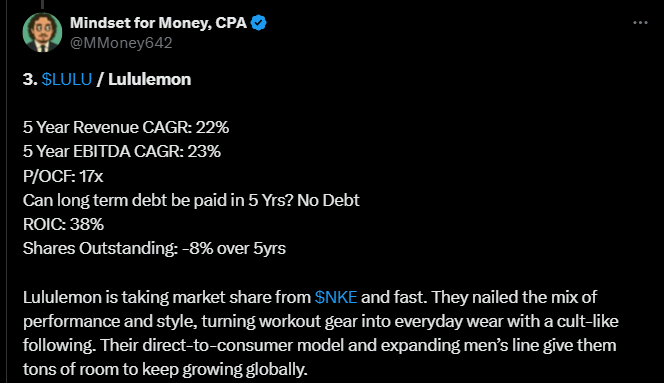Click the bold Lululemon heading word
Viewport: 664px width, 383px height.
[149, 79]
